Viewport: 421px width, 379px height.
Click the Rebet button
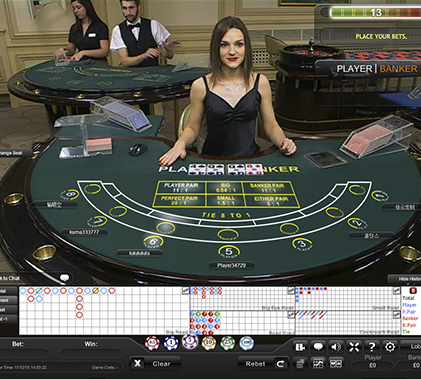tap(263, 364)
